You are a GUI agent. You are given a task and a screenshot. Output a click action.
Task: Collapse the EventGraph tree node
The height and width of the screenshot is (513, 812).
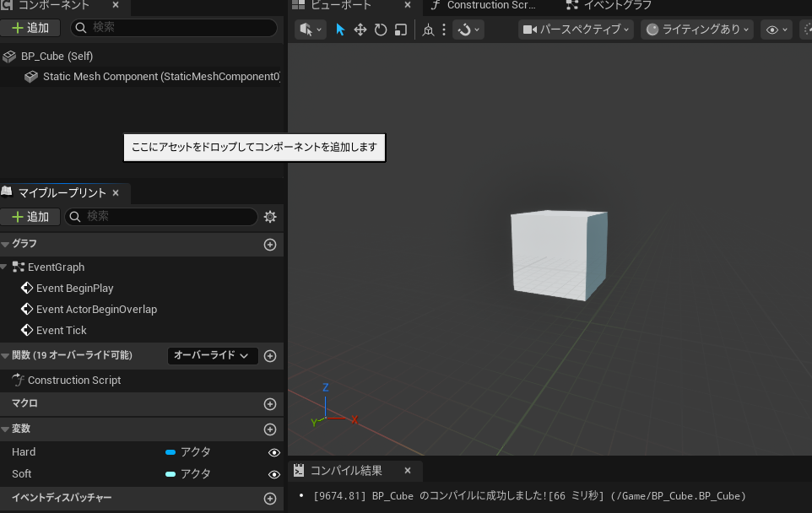click(x=3, y=267)
